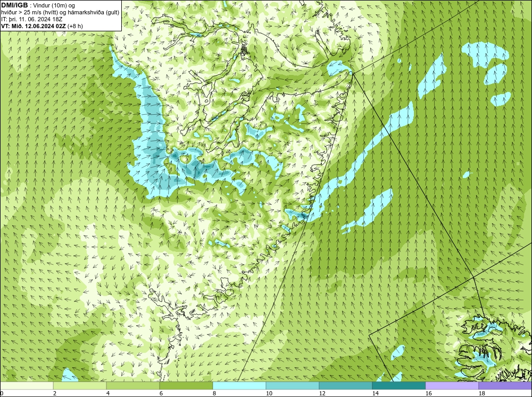Click the scale label '14'

point(376,393)
